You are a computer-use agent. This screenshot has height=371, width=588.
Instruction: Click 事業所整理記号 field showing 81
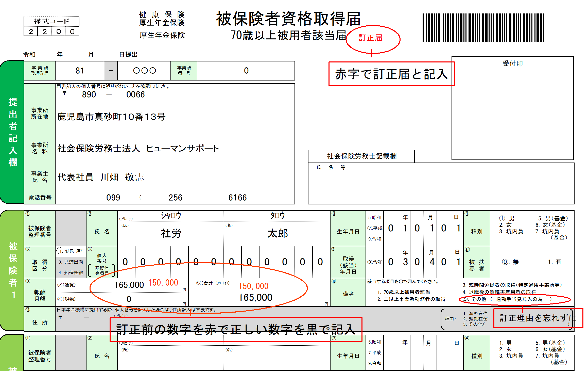click(80, 71)
